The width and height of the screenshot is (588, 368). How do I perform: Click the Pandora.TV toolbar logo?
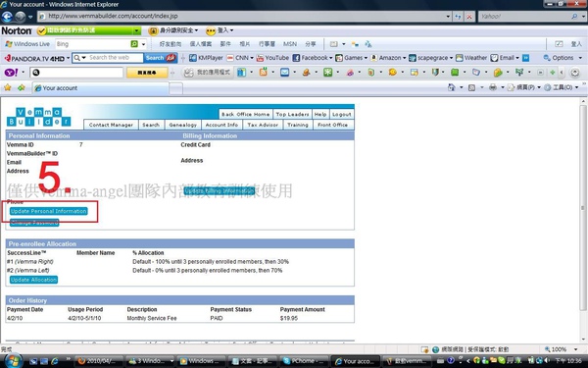click(34, 58)
